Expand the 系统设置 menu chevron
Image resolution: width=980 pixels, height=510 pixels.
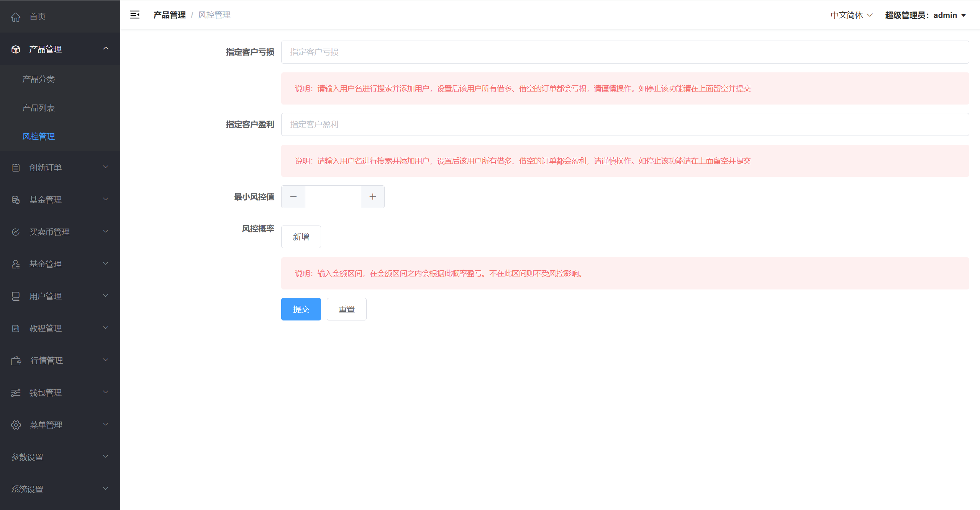click(x=106, y=489)
